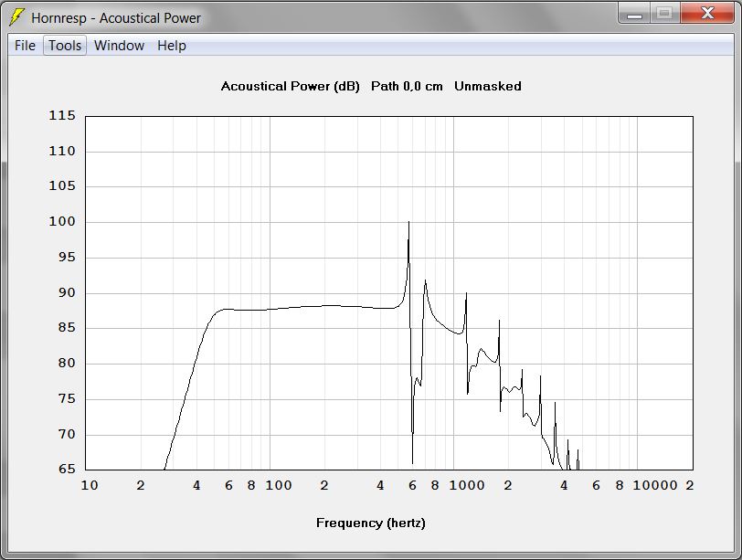Click the 115 dB axis value

pyautogui.click(x=62, y=115)
